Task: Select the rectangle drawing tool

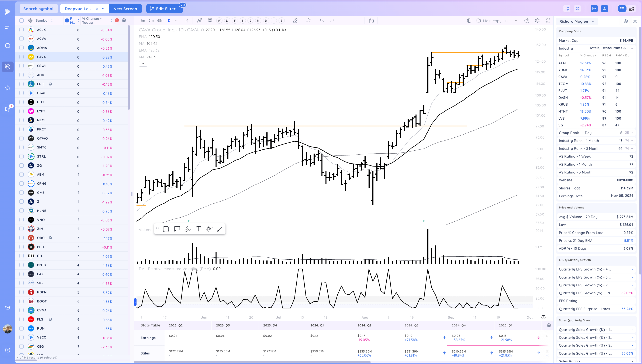Action: [x=166, y=229]
